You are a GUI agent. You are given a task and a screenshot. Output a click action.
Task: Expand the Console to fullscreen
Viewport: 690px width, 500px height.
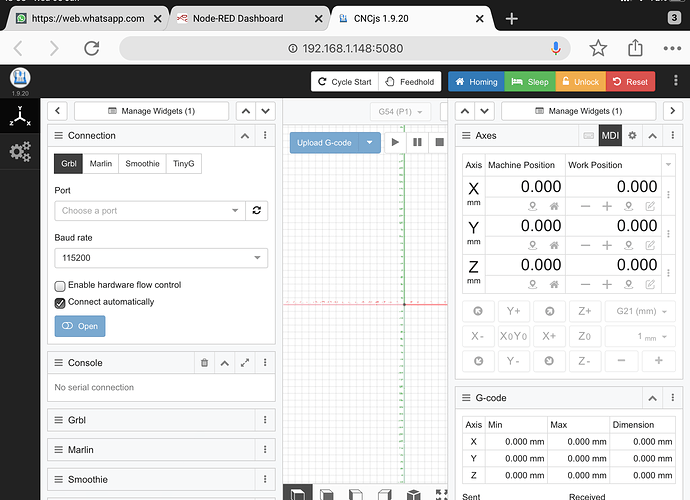245,363
